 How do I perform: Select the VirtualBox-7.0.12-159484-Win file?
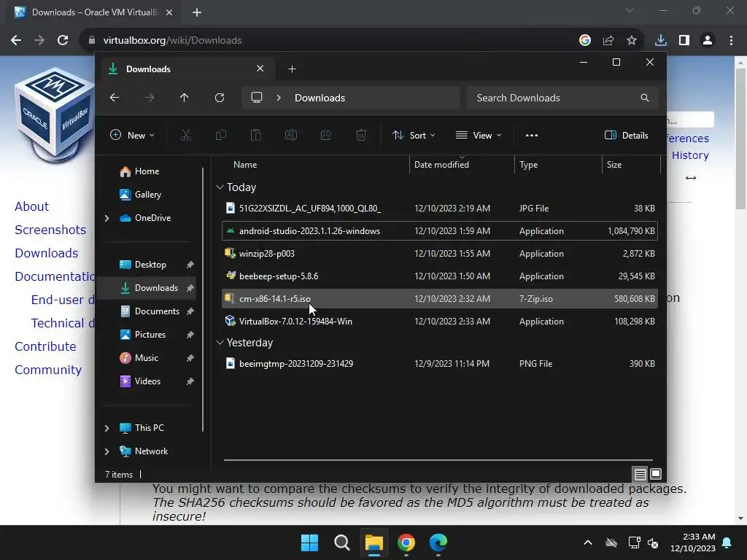(440, 322)
